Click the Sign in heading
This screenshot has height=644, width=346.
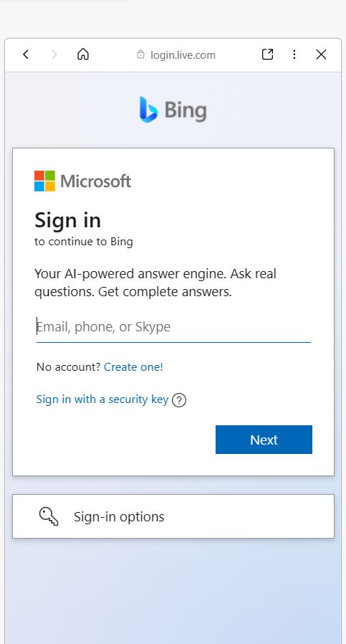pos(68,221)
